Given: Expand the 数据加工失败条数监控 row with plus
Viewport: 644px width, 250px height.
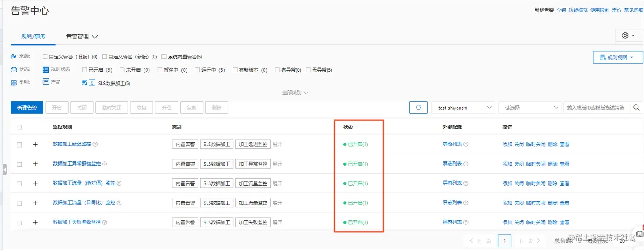Looking at the screenshot, I should [35, 222].
